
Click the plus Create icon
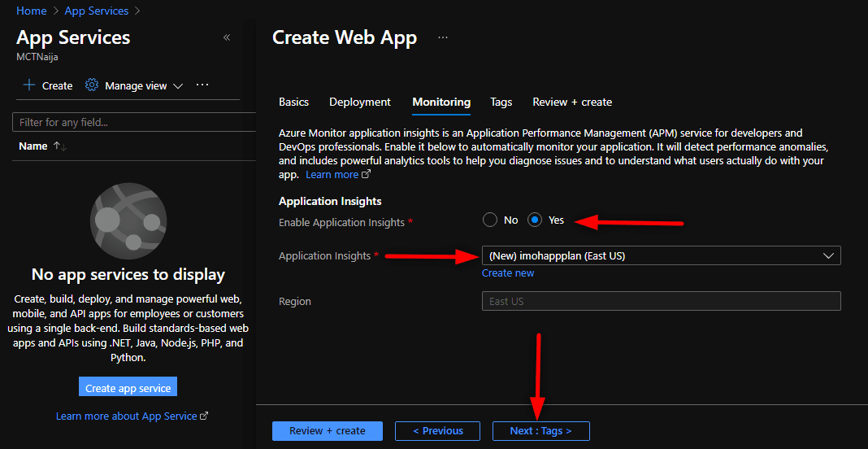(x=28, y=85)
